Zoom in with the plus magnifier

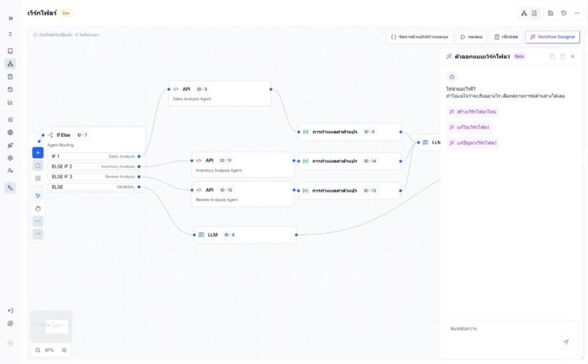tap(64, 350)
